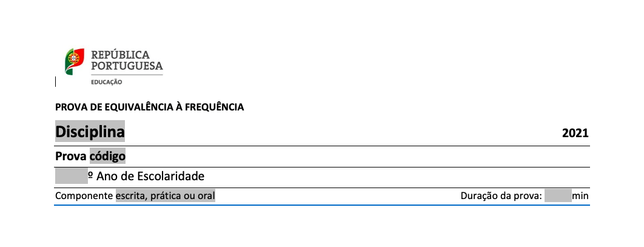The image size is (644, 247).
Task: Click the empty grey duration minutes field
Action: (x=558, y=195)
